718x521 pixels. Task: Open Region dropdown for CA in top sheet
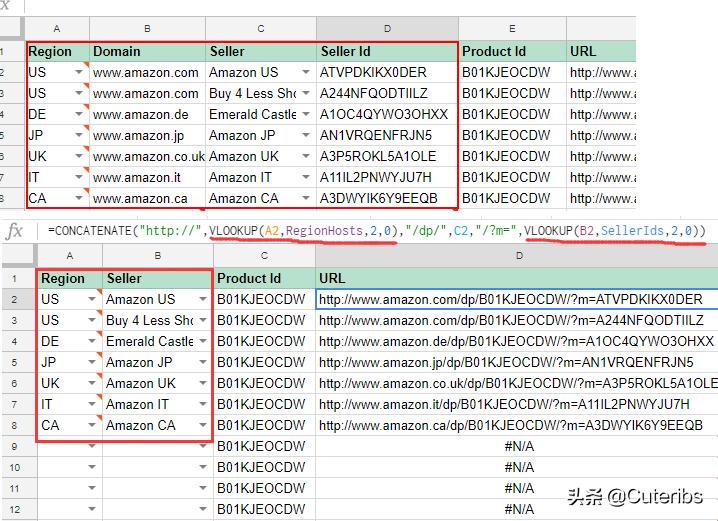pyautogui.click(x=79, y=198)
